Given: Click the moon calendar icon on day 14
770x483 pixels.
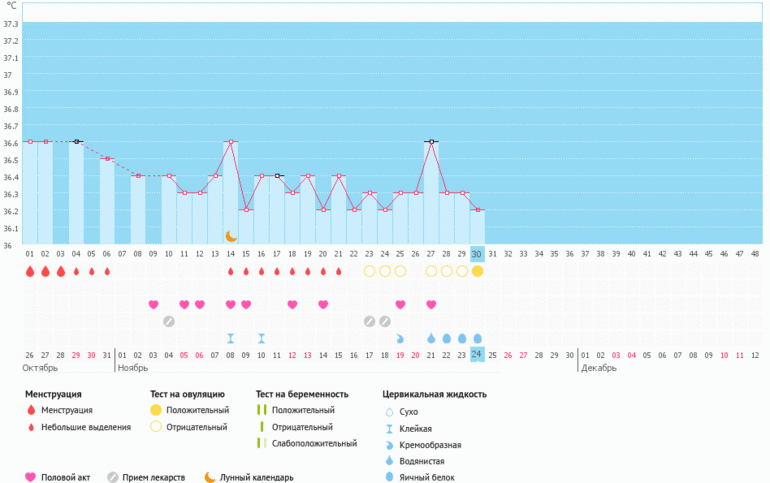Looking at the screenshot, I should coord(231,236).
